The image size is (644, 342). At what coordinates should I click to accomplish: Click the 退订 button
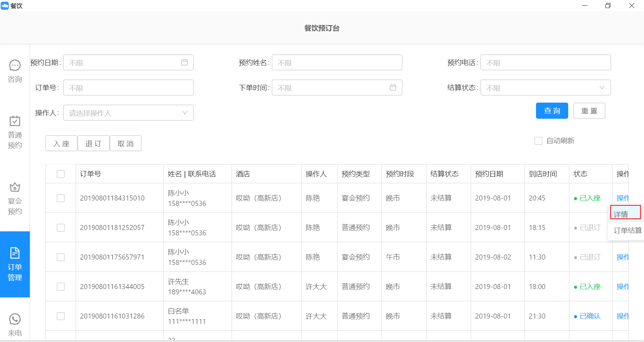coord(94,144)
